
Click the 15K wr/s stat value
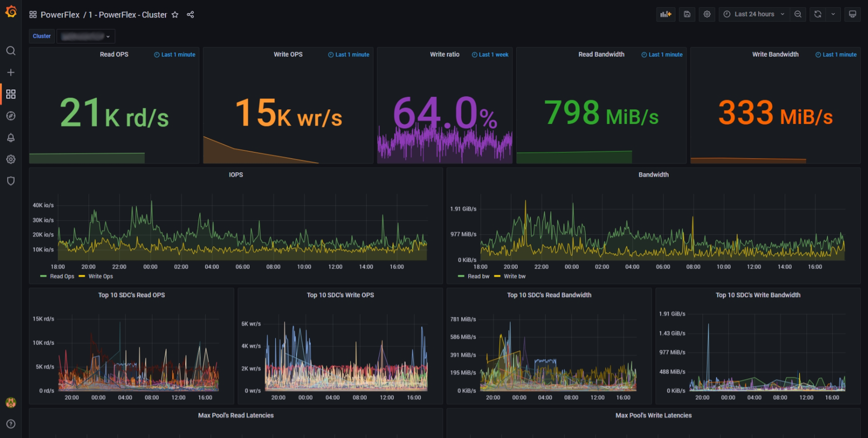tap(288, 113)
